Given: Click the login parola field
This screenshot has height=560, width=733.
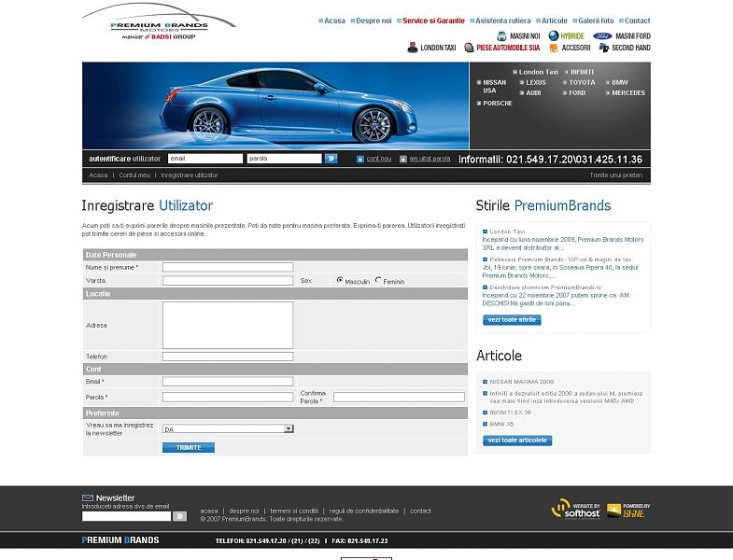Looking at the screenshot, I should coord(284,159).
